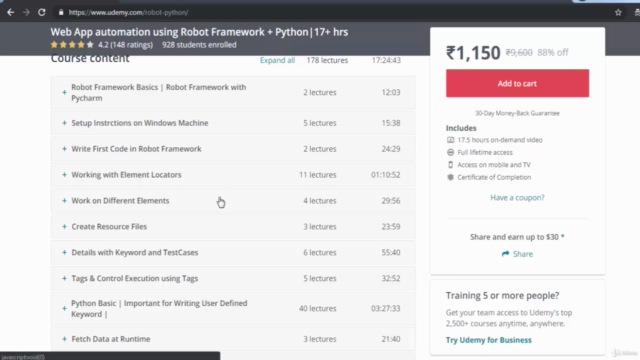This screenshot has height=360, width=640.
Task: Click the share arrow icon
Action: tap(505, 254)
